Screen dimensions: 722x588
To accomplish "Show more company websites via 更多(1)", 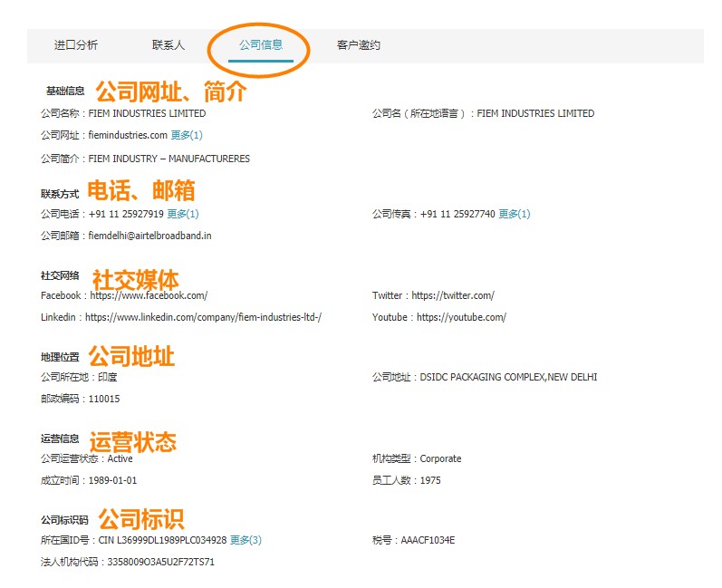I will click(x=187, y=135).
